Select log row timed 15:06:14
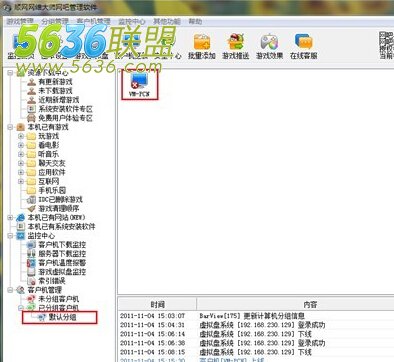 pyautogui.click(x=256, y=334)
